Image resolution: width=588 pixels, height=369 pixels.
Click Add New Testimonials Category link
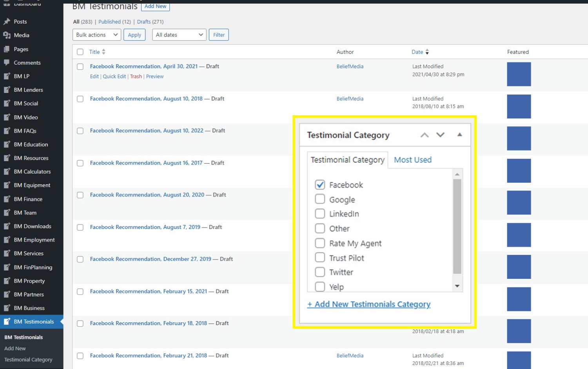(368, 304)
